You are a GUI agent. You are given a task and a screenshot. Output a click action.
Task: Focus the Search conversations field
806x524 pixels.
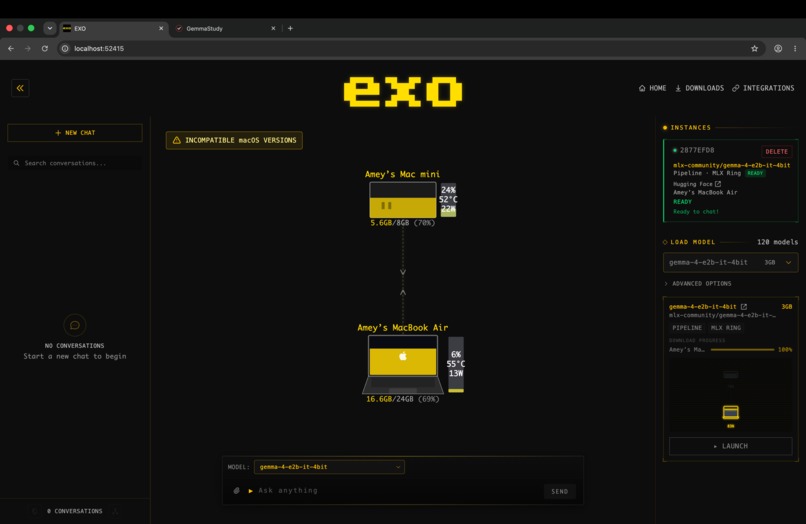pyautogui.click(x=75, y=163)
